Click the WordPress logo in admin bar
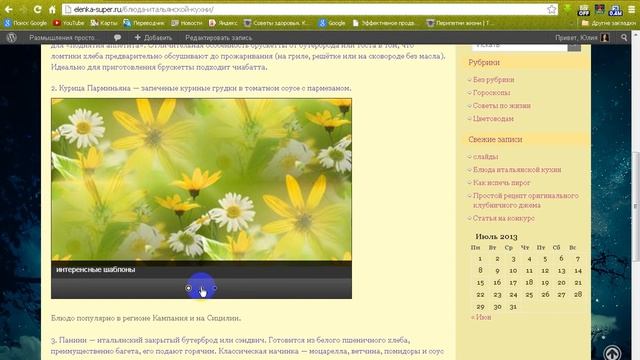This screenshot has height=360, width=640. point(11,38)
